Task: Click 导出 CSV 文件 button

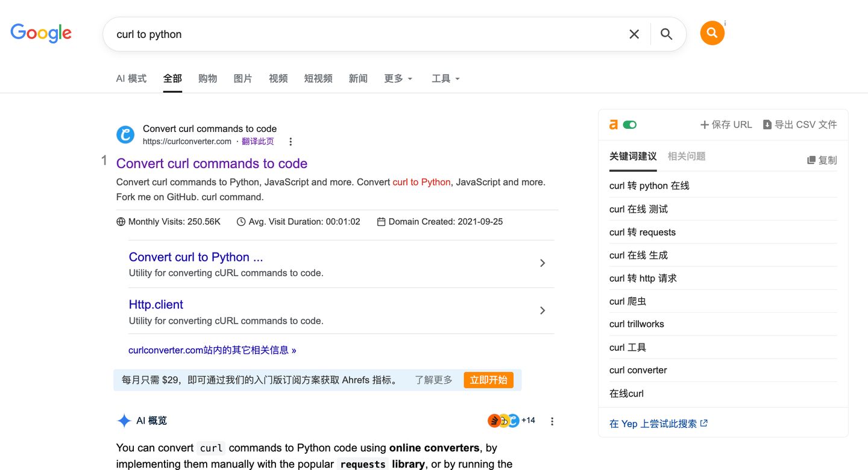Action: 800,125
